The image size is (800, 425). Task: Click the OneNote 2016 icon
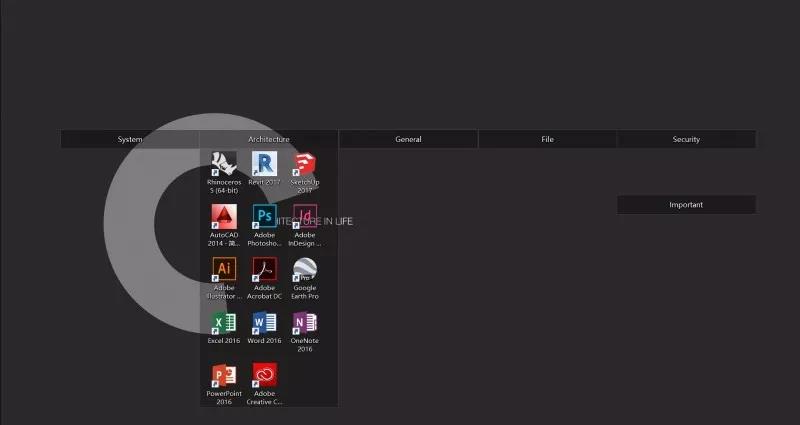tap(305, 323)
